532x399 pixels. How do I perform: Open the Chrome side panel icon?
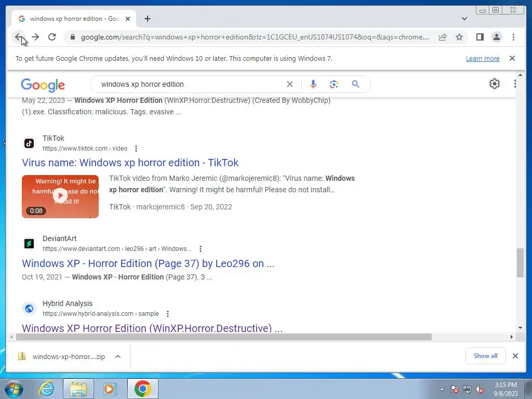[480, 37]
